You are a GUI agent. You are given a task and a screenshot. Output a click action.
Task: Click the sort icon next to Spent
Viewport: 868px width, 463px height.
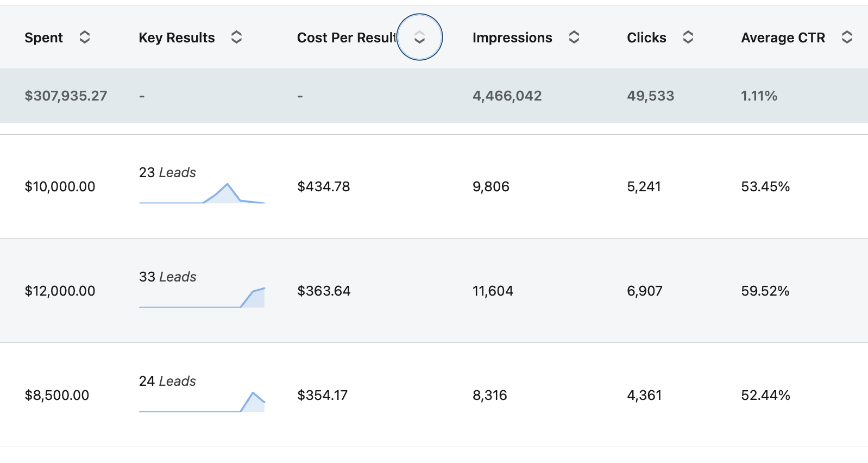[85, 37]
